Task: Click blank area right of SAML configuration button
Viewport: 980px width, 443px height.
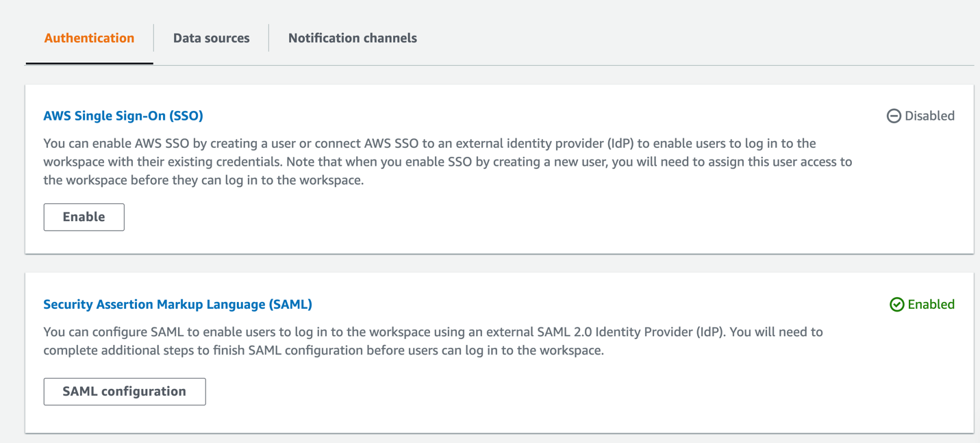Action: tap(548, 392)
